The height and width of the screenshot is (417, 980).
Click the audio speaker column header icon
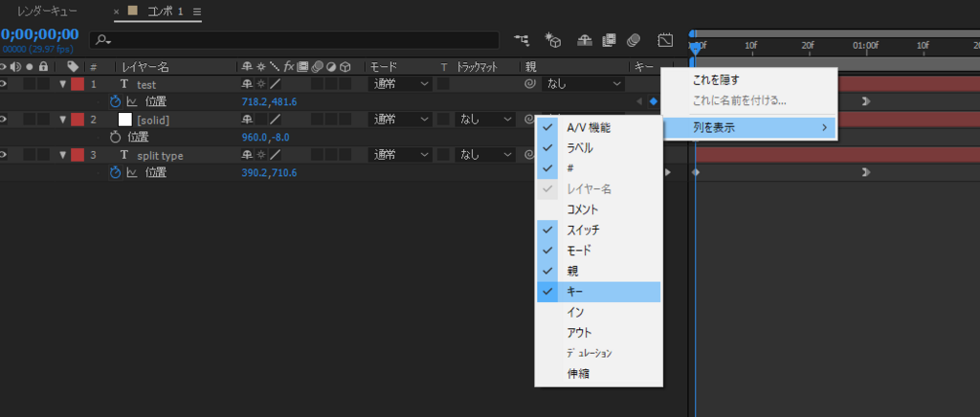pyautogui.click(x=15, y=67)
